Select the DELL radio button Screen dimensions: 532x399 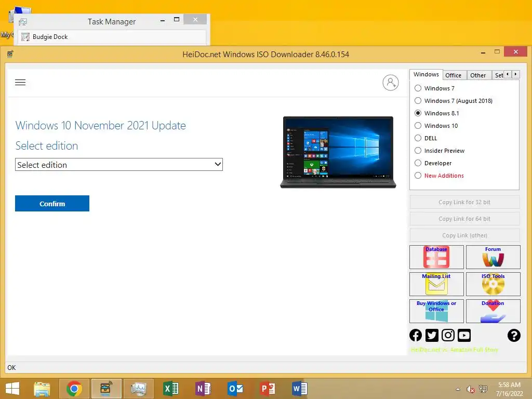418,138
